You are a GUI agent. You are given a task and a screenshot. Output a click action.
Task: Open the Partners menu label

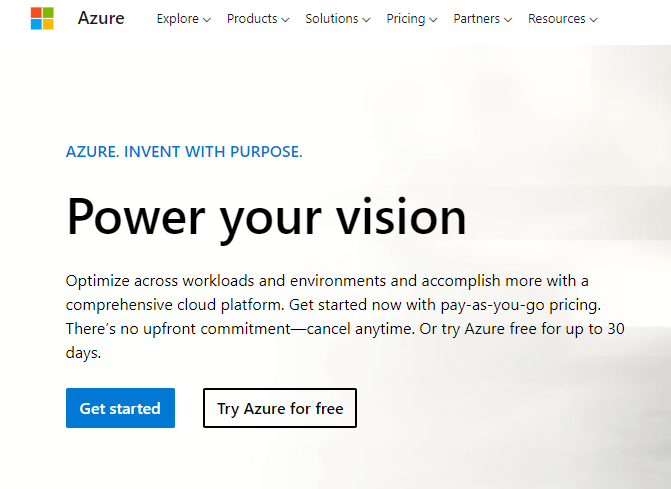pos(476,19)
